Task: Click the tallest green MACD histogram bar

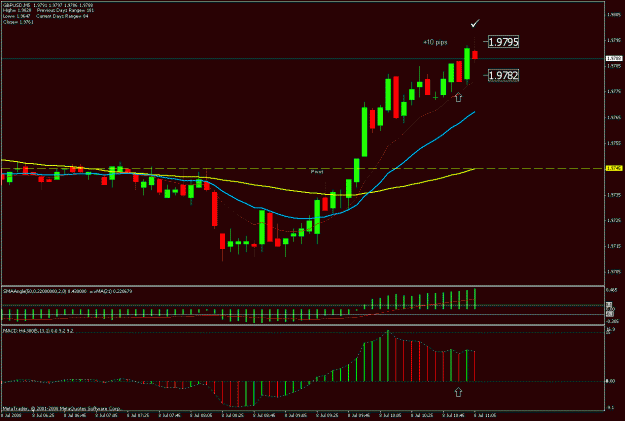Action: coord(387,356)
